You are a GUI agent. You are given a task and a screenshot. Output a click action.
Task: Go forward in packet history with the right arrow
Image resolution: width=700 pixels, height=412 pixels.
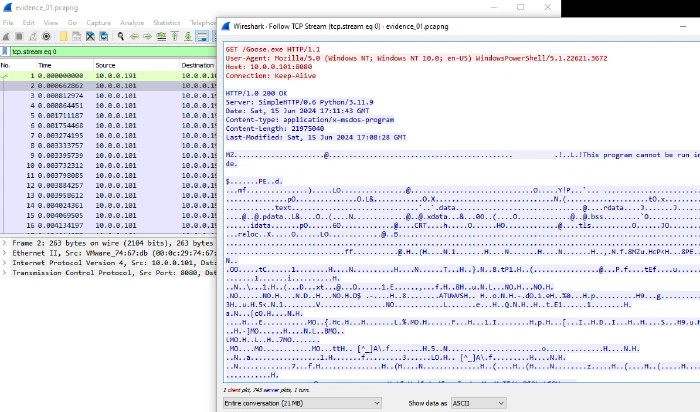tap(147, 37)
